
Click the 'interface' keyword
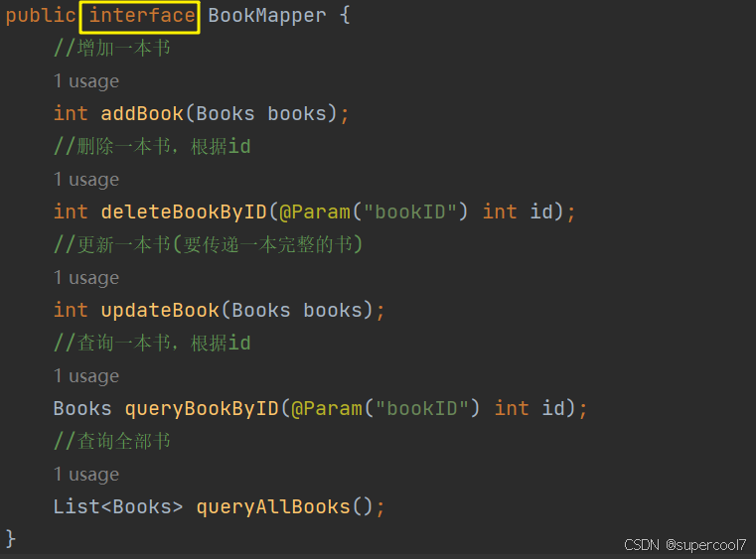(x=142, y=16)
